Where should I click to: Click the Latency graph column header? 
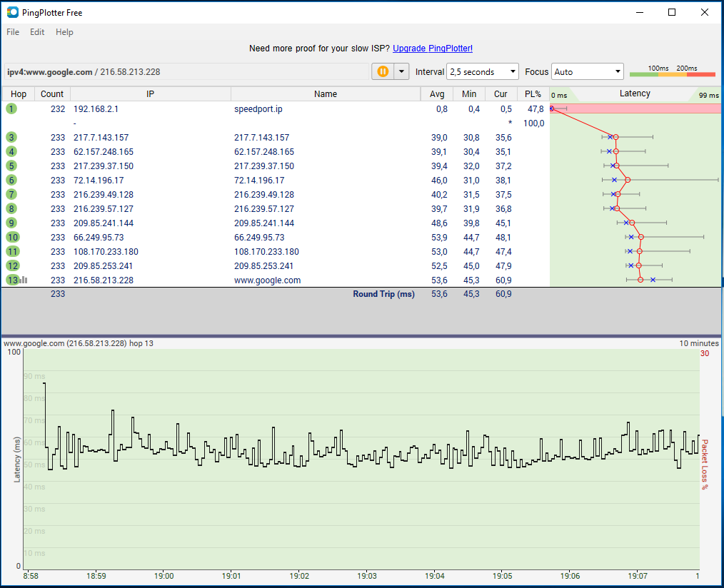pyautogui.click(x=635, y=93)
